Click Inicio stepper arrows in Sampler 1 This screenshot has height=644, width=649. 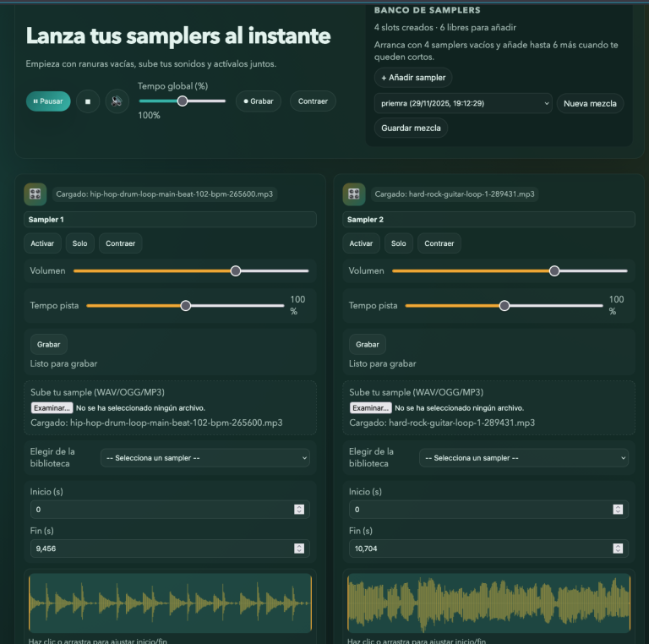(x=299, y=510)
